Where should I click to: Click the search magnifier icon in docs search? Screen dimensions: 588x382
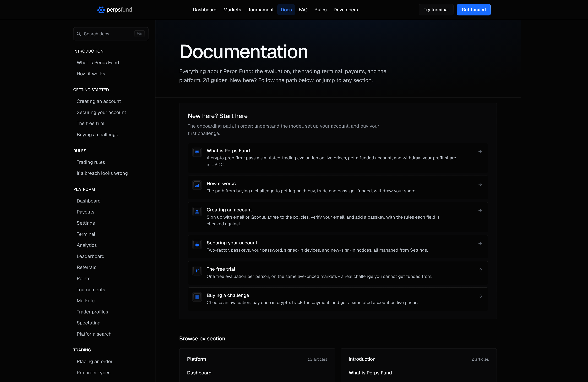79,34
